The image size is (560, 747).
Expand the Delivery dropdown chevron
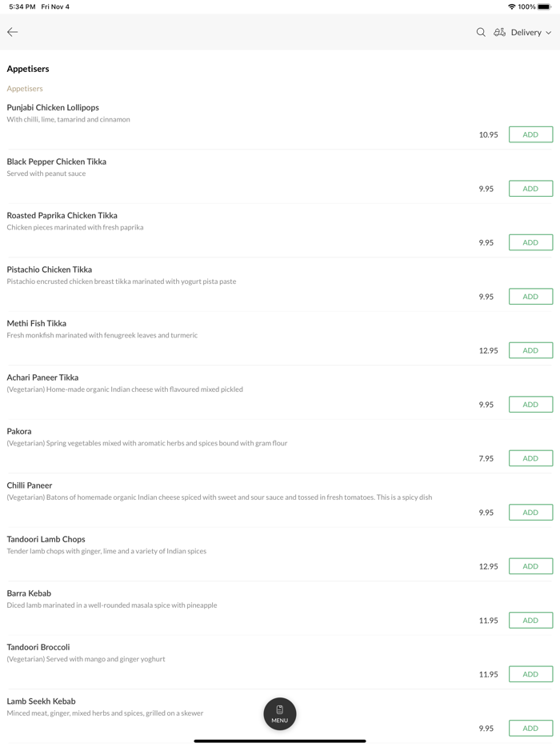[x=549, y=33]
